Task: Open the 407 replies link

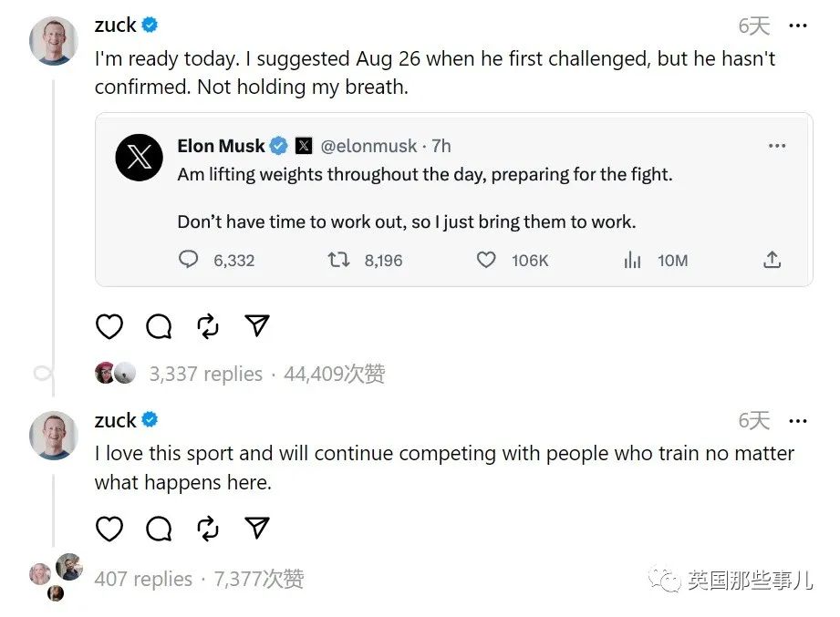Action: (x=143, y=579)
